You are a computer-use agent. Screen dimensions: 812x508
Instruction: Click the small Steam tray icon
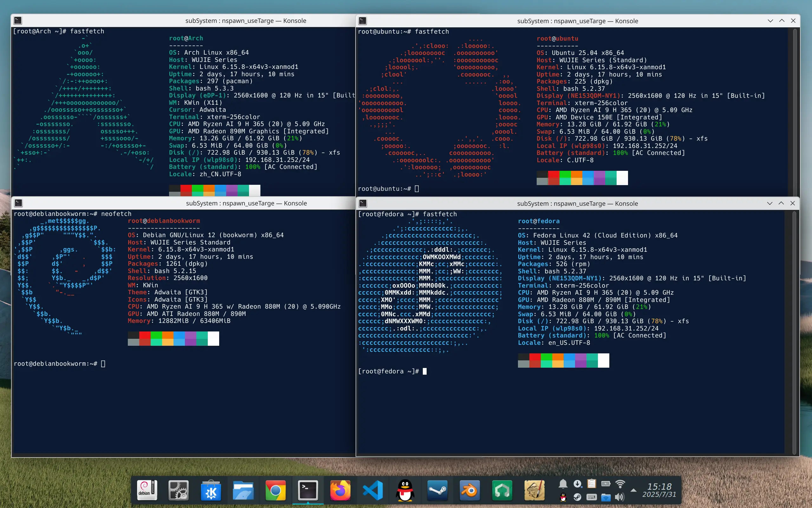(578, 497)
